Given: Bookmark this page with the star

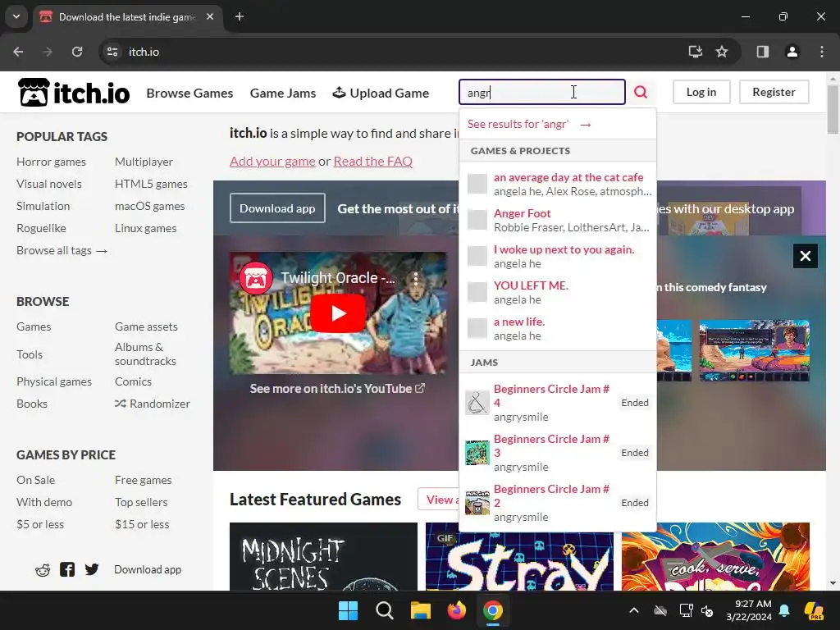Looking at the screenshot, I should tap(722, 52).
